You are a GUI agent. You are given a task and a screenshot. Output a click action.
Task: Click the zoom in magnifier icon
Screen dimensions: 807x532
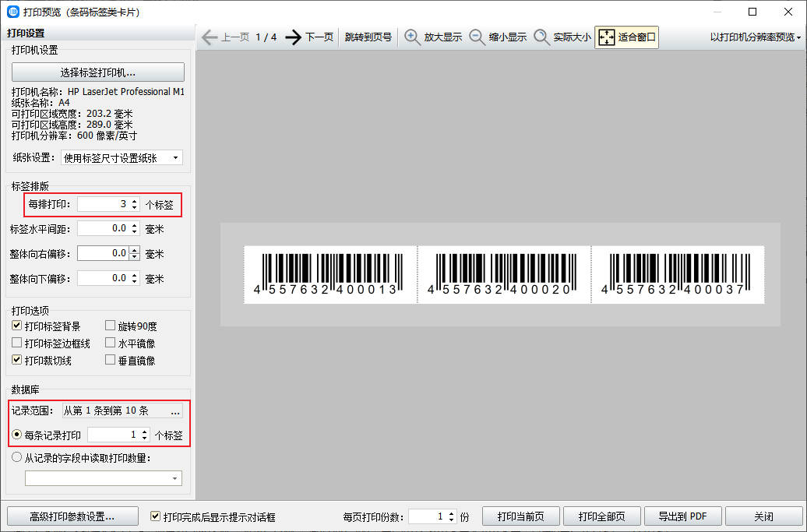tap(412, 37)
